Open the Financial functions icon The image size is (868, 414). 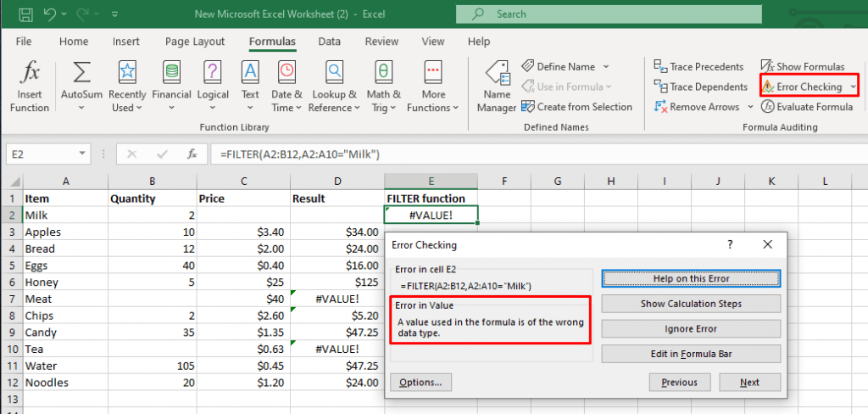(x=171, y=73)
